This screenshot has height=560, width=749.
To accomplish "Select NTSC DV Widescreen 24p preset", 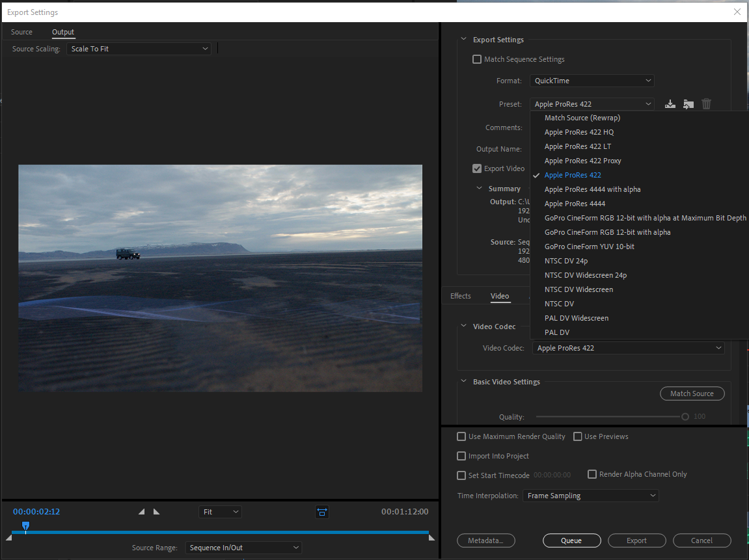I will [639, 276].
